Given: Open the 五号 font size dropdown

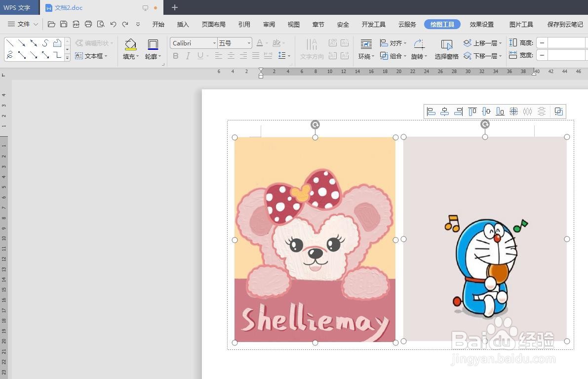Looking at the screenshot, I should pos(249,43).
